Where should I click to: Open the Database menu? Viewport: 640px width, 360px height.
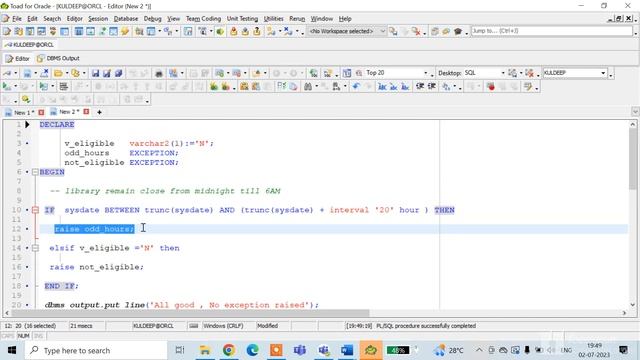[x=126, y=19]
